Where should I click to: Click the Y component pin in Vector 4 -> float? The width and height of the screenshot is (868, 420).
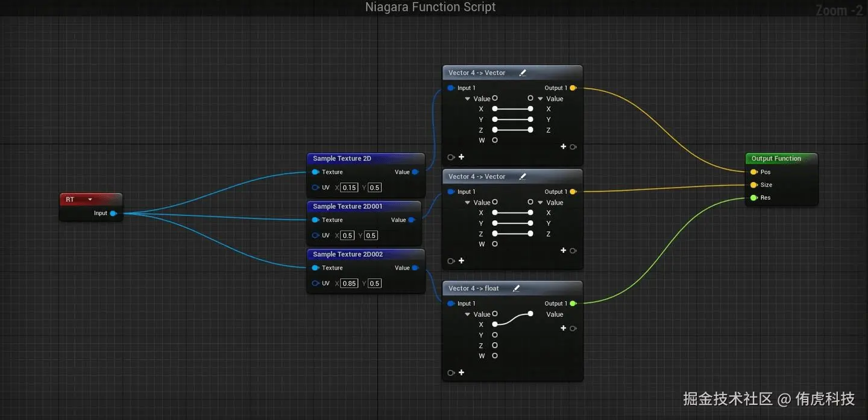(x=495, y=335)
